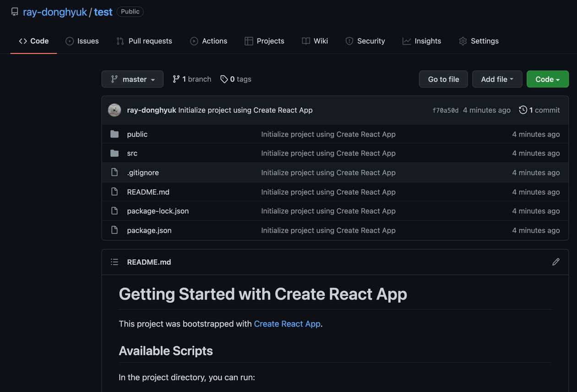Go to the Projects tab
This screenshot has height=392, width=577.
tap(264, 41)
